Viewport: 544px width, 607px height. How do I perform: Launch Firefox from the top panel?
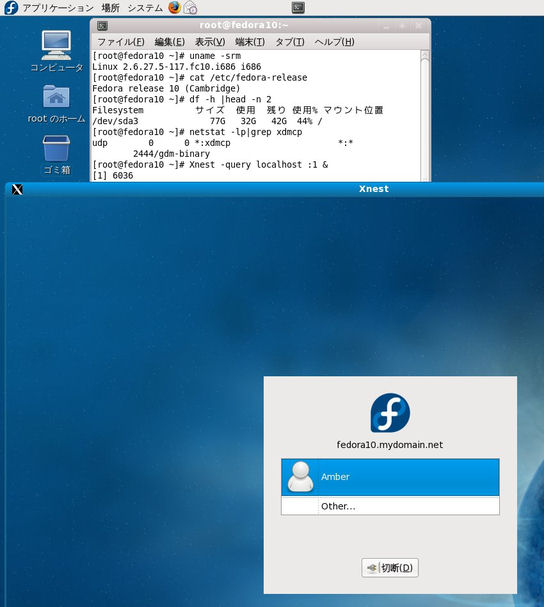click(175, 7)
